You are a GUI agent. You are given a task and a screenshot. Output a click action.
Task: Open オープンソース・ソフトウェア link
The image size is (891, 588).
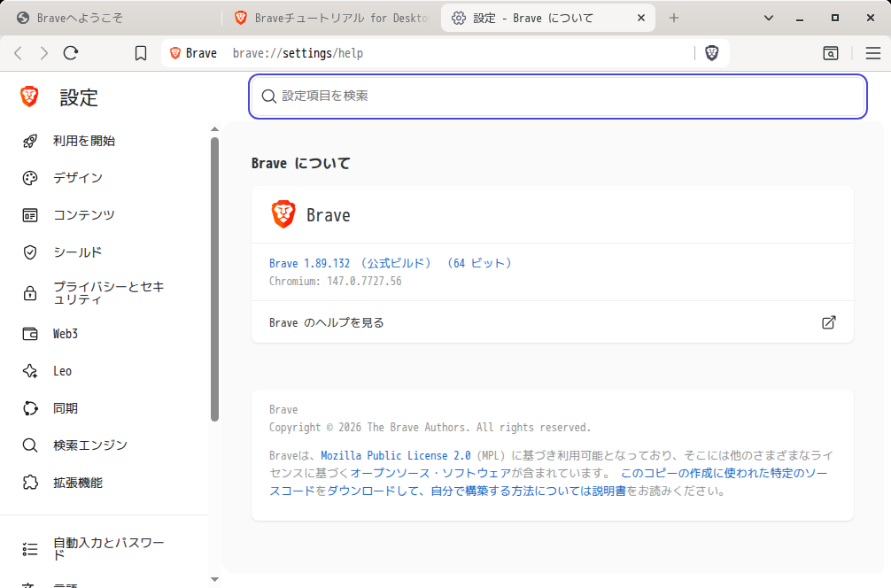point(430,473)
